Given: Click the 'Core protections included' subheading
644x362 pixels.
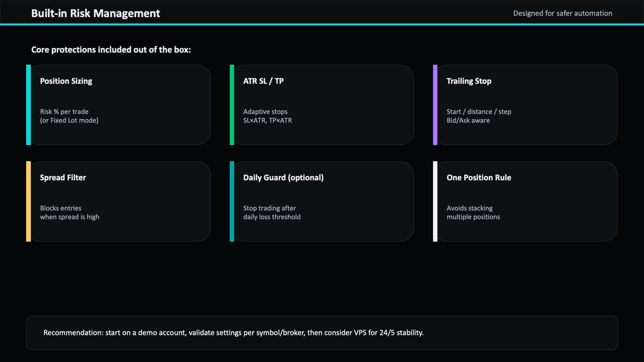Looking at the screenshot, I should [111, 50].
